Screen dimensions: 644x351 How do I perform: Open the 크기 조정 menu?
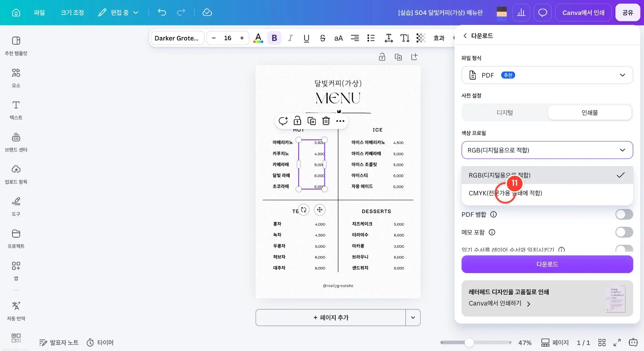[72, 12]
